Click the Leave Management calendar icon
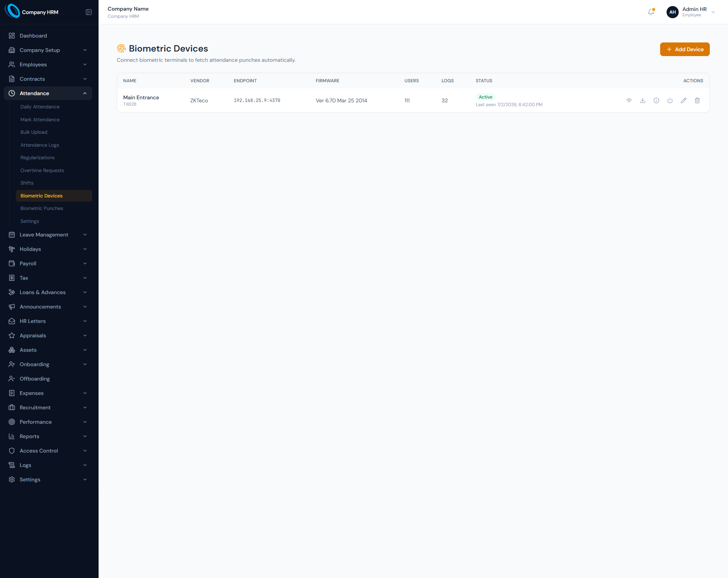 point(12,235)
